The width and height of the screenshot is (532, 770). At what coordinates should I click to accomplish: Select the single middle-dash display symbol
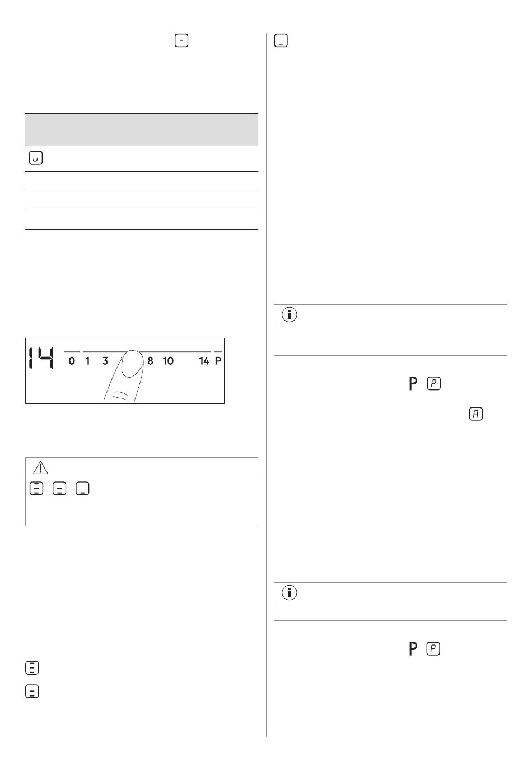pyautogui.click(x=181, y=40)
